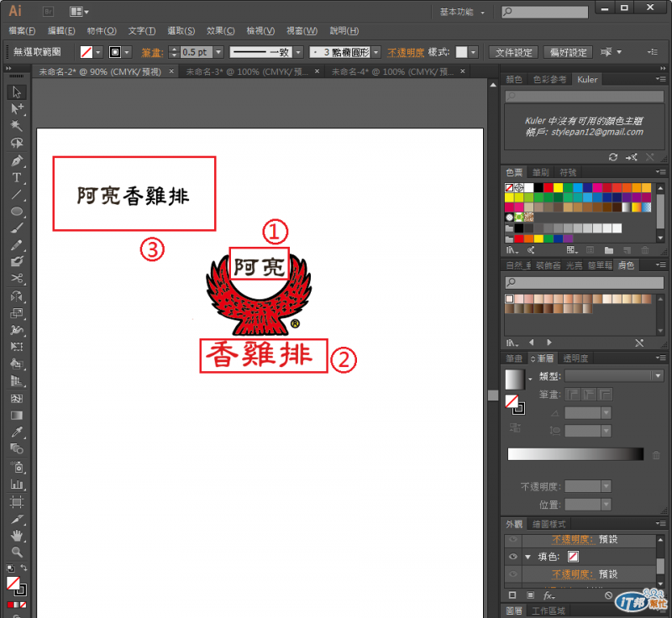672x618 pixels.
Task: Select the Line Segment tool
Action: point(17,195)
